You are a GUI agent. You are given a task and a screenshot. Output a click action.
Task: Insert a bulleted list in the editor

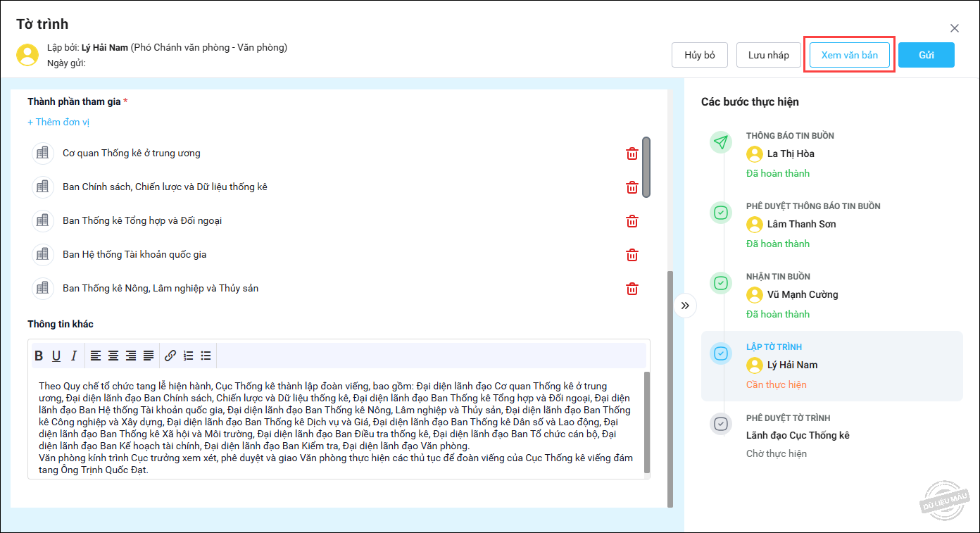tap(206, 356)
